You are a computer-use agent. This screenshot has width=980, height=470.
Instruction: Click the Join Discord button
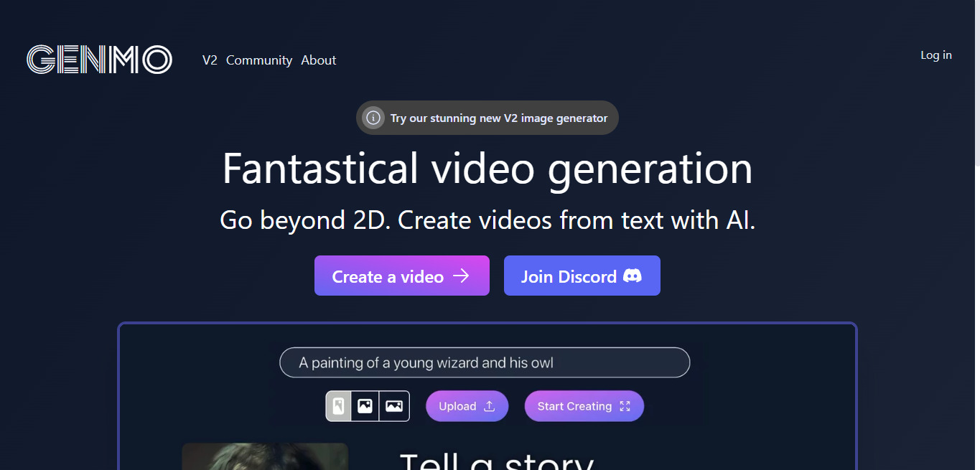(582, 276)
